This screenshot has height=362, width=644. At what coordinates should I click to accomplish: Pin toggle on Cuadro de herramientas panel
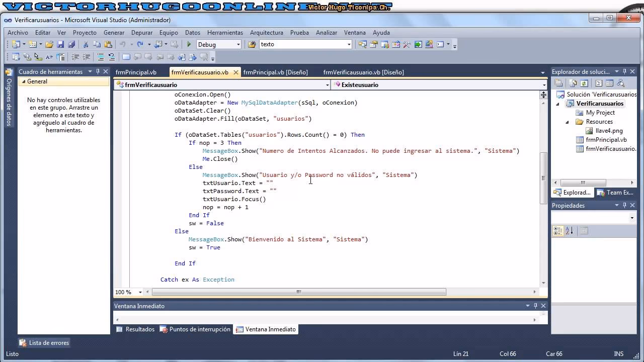(98, 72)
